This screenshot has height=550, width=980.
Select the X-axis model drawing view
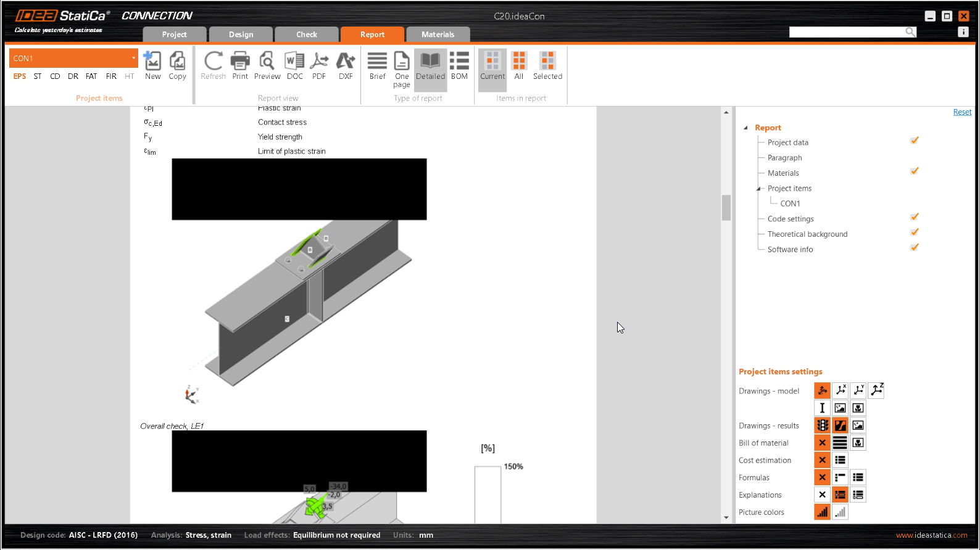(x=840, y=390)
